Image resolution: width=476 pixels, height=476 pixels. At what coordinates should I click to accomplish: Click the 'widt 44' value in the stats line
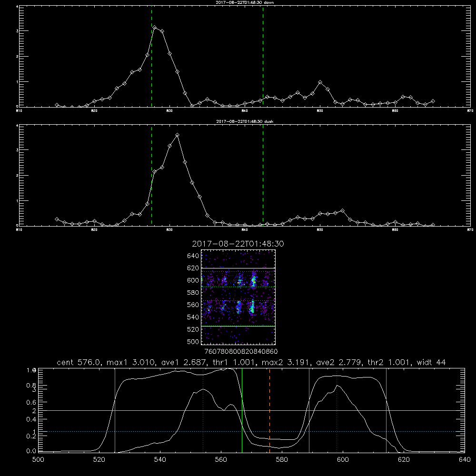click(x=431, y=362)
